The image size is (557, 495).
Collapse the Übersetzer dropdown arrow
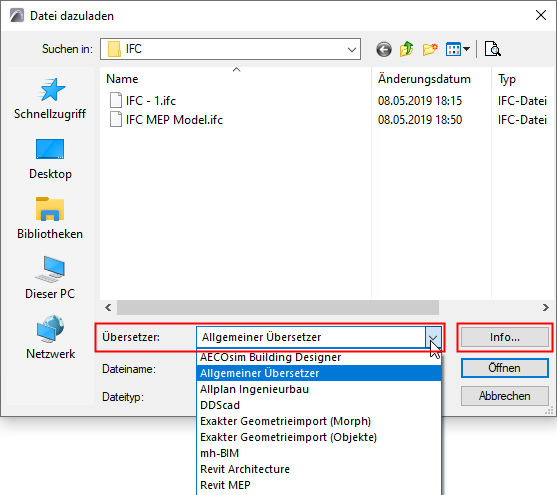[x=433, y=337]
